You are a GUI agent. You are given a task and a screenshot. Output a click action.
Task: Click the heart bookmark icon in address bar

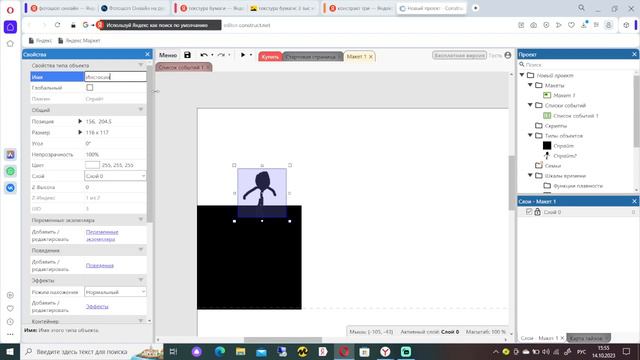pos(571,25)
